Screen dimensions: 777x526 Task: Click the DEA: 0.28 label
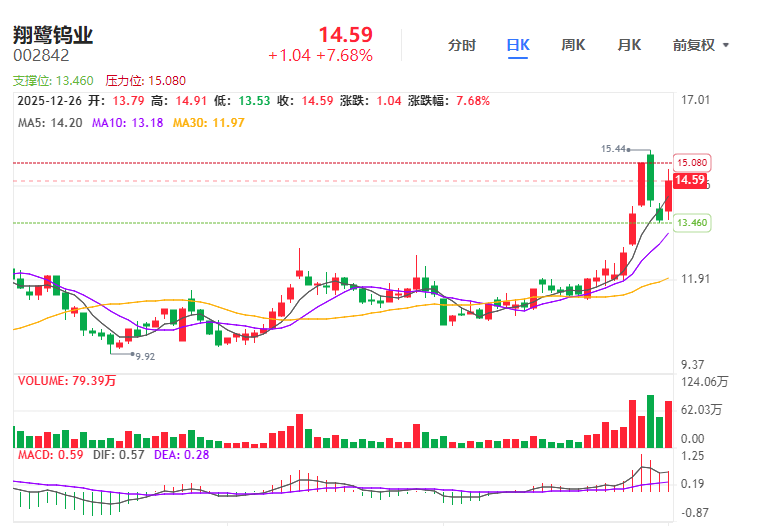(x=181, y=455)
